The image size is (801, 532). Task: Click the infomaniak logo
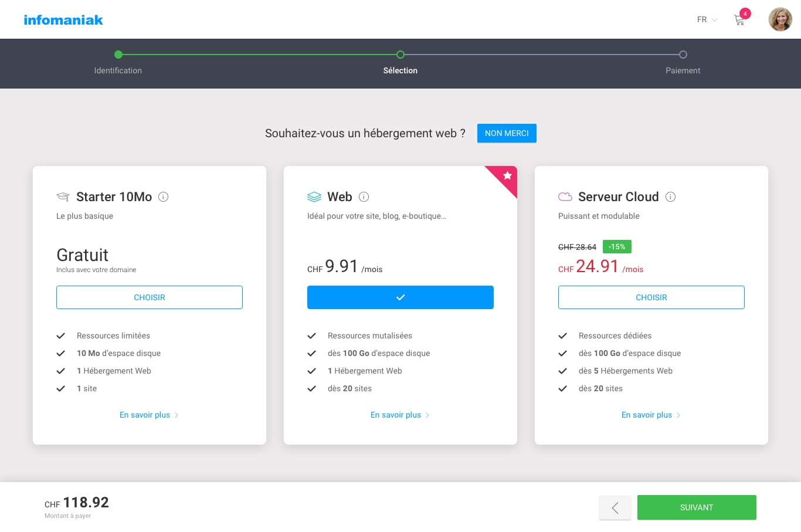[63, 20]
